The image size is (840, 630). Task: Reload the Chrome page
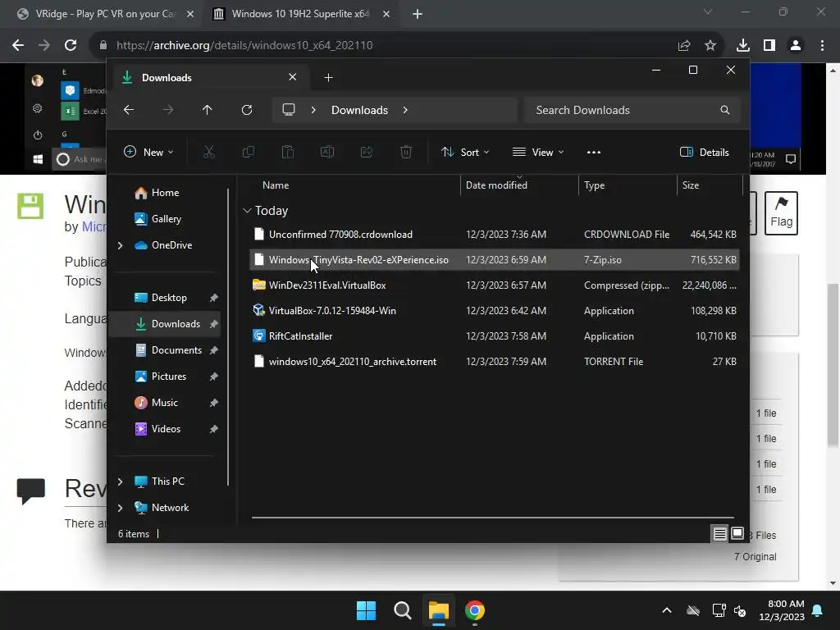(71, 45)
